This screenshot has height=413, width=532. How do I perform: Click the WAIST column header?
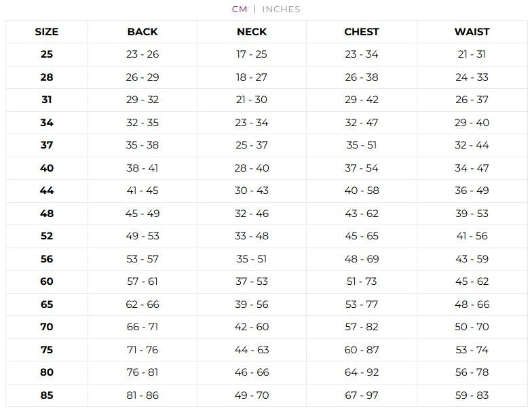[x=472, y=32]
